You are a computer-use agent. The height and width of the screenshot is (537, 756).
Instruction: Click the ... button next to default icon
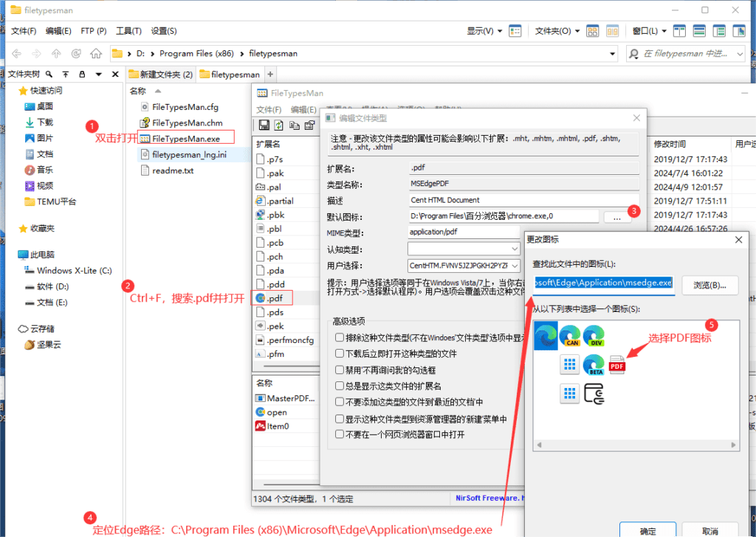(x=617, y=217)
